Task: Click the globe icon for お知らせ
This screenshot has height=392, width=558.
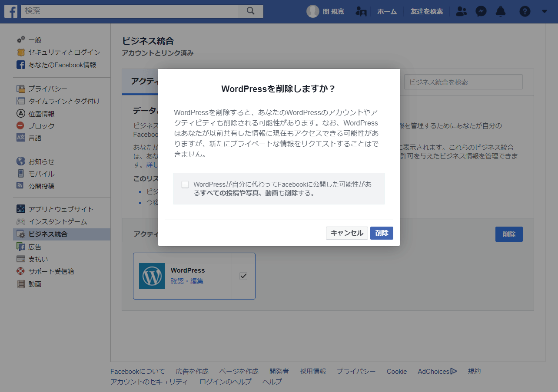Action: click(x=21, y=161)
